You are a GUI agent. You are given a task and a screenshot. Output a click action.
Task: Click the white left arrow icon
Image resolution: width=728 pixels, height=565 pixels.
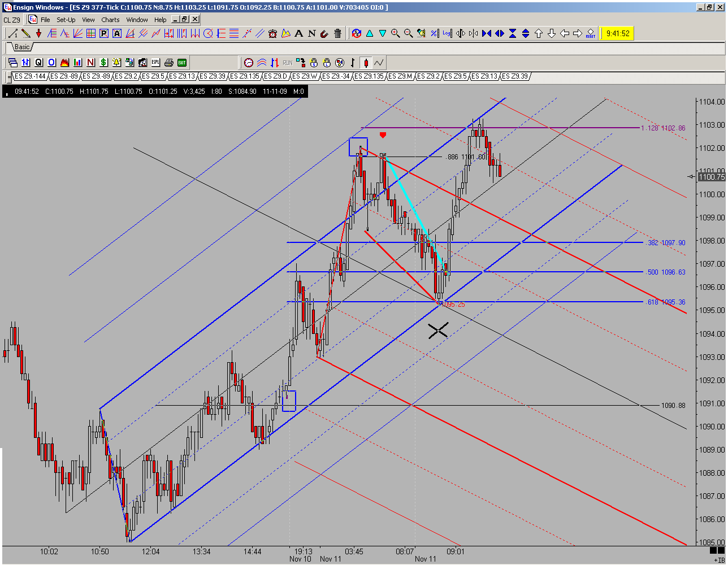(565, 33)
